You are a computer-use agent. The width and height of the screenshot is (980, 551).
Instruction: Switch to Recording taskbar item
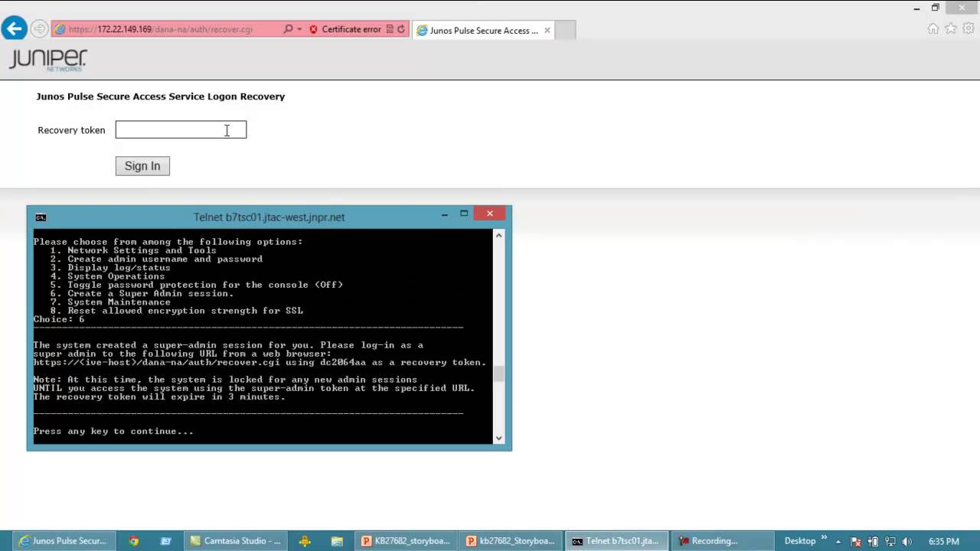[722, 541]
